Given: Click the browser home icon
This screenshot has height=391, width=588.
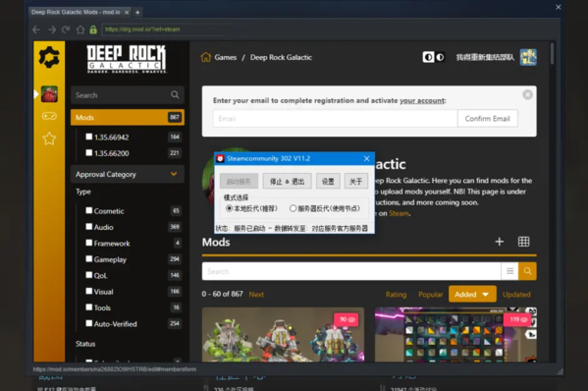Looking at the screenshot, I should pos(80,29).
